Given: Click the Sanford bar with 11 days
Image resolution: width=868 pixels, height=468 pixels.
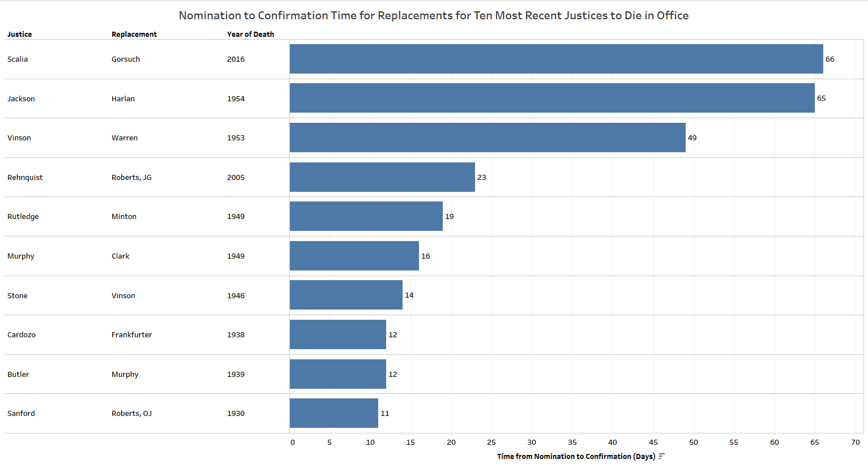Looking at the screenshot, I should [x=333, y=413].
